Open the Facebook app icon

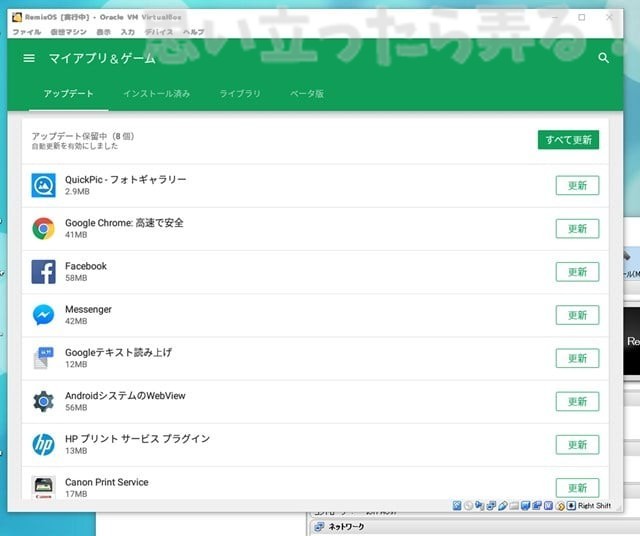click(x=44, y=271)
